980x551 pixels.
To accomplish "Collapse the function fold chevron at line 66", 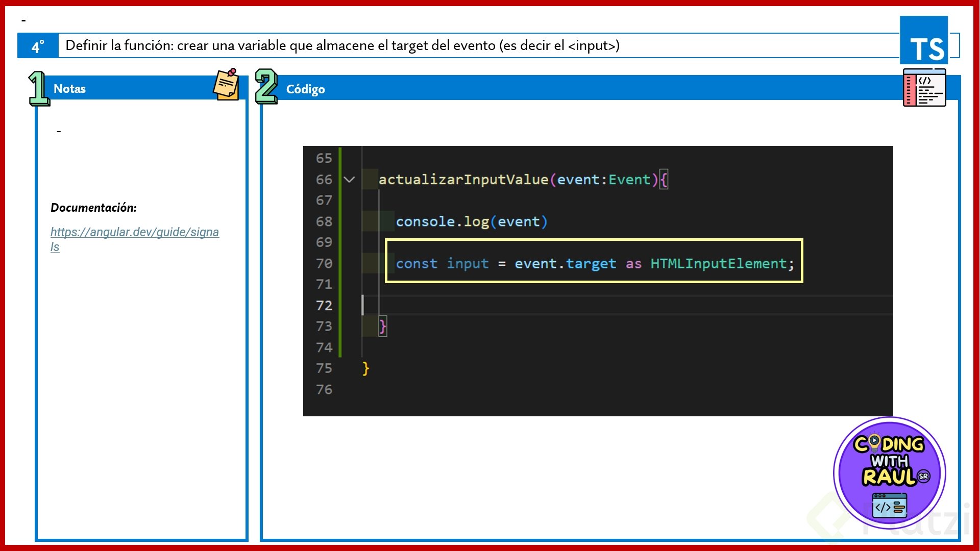I will [350, 180].
